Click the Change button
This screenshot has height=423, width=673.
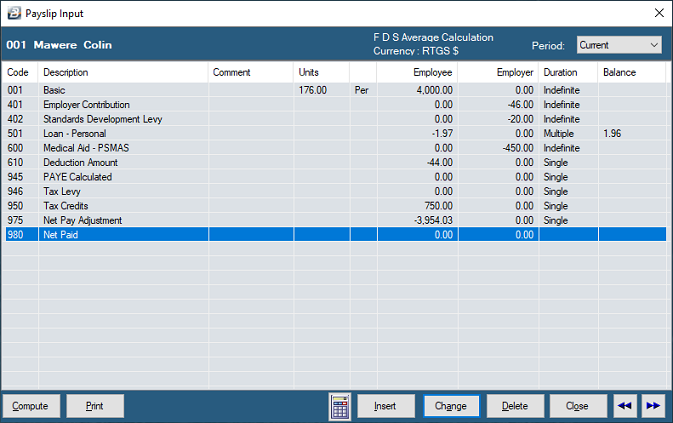click(x=451, y=406)
